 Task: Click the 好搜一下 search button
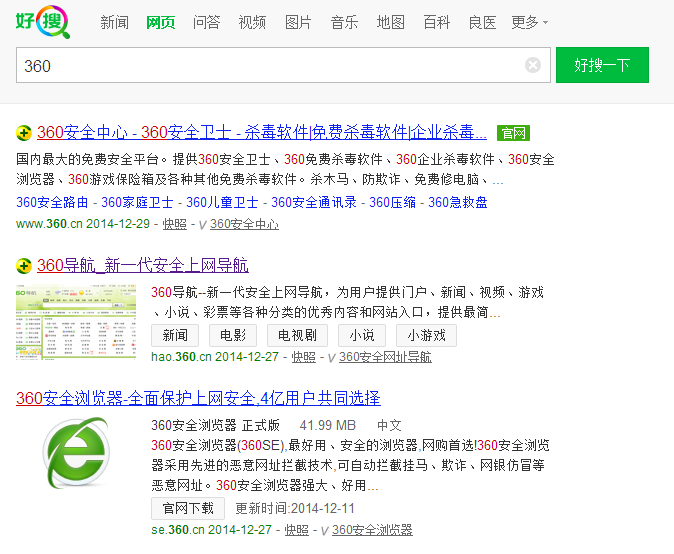pyautogui.click(x=602, y=65)
